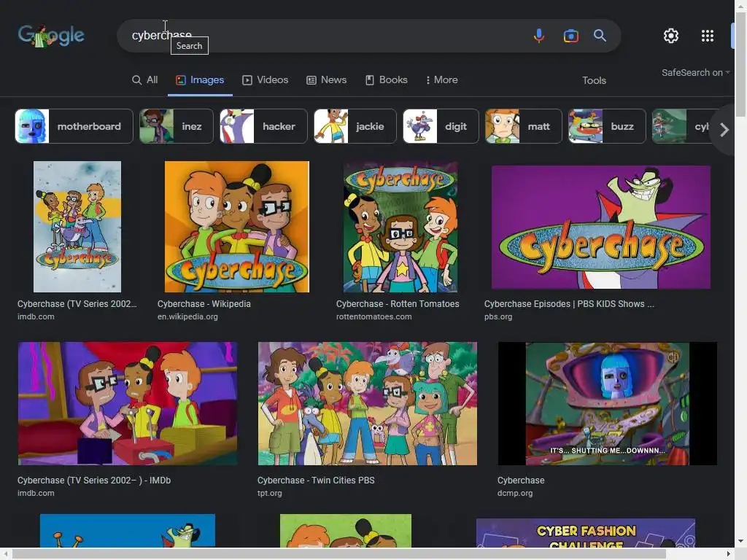Open the PBS KIDS Hacker logo thumbnail

(x=601, y=227)
